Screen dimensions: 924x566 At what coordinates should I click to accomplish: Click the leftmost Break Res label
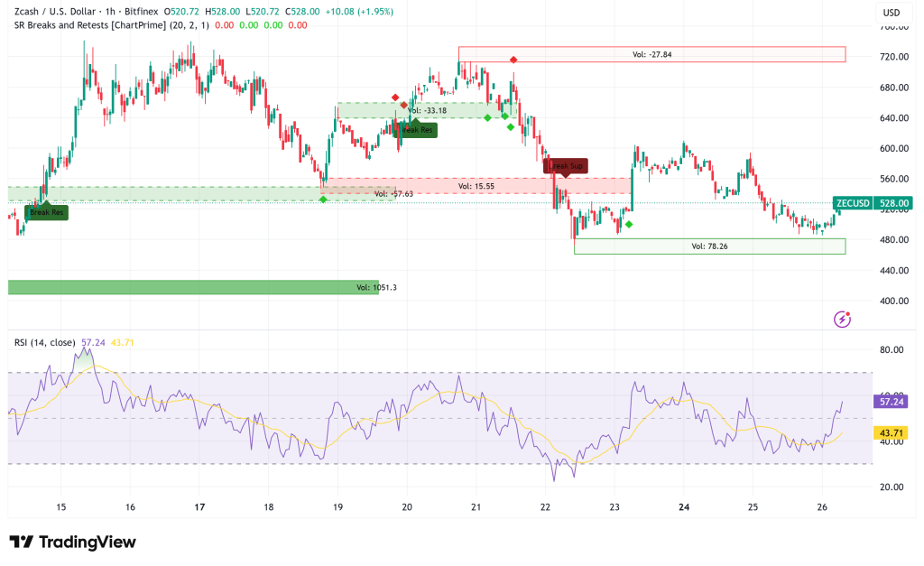(46, 213)
